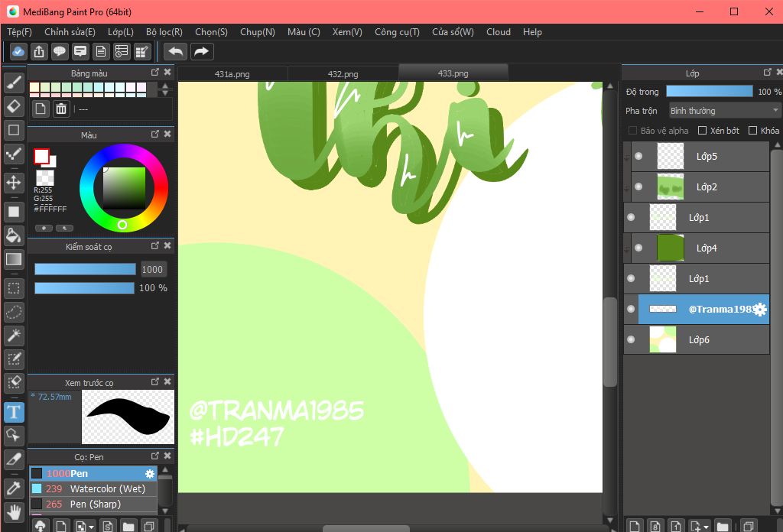Delete palette color with trash icon
783x532 pixels.
pos(61,109)
